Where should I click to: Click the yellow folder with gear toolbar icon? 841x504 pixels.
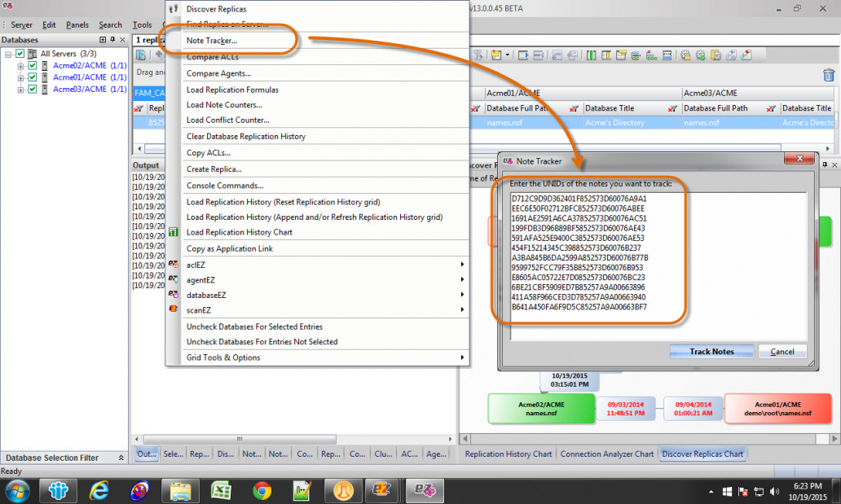(716, 55)
